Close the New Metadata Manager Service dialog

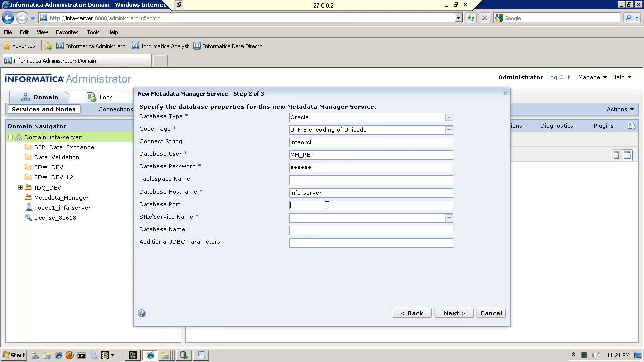505,93
